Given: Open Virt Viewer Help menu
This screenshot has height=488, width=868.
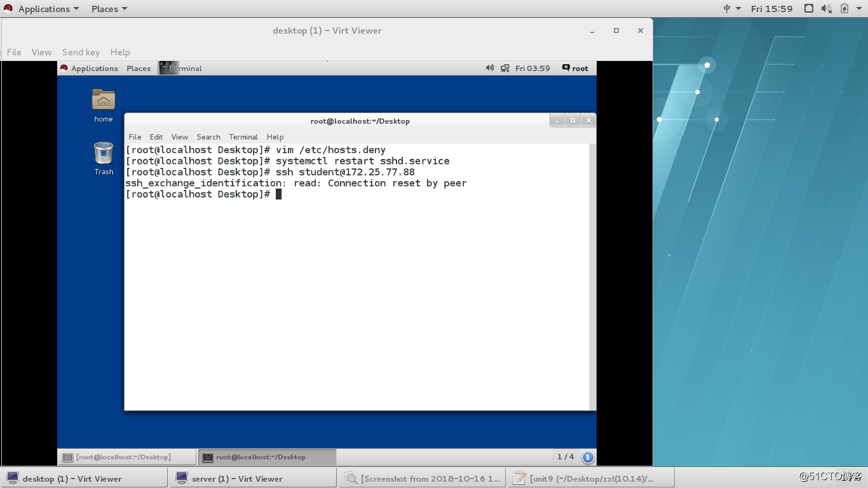Looking at the screenshot, I should pos(120,52).
